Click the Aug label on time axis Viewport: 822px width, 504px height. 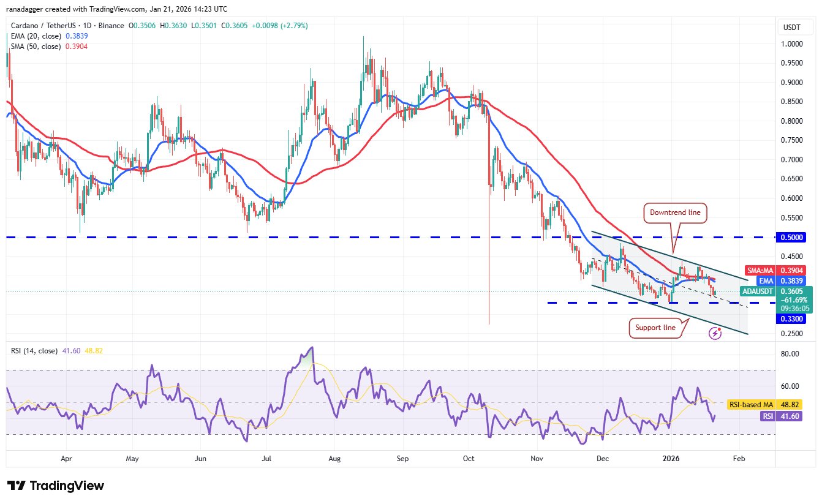pos(334,458)
